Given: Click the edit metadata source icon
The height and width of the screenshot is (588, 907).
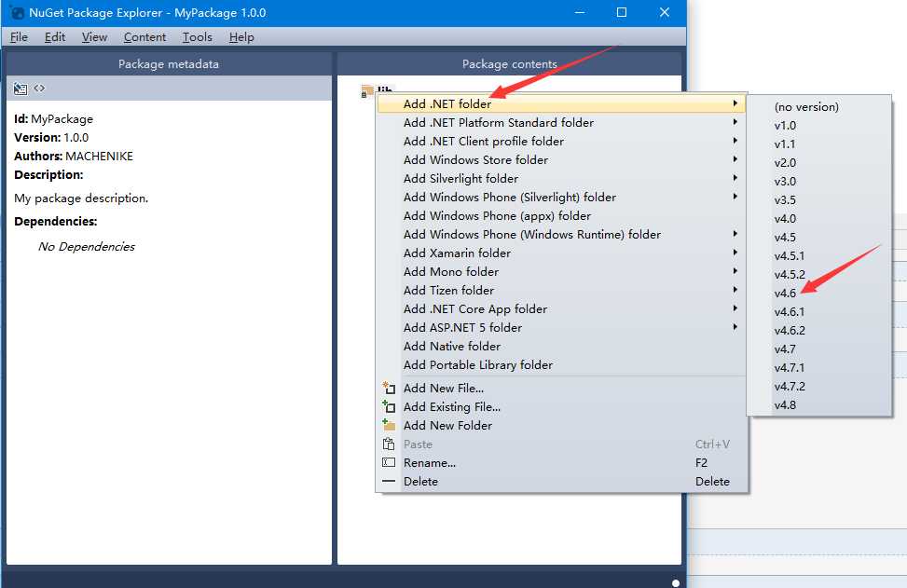Looking at the screenshot, I should (x=39, y=88).
